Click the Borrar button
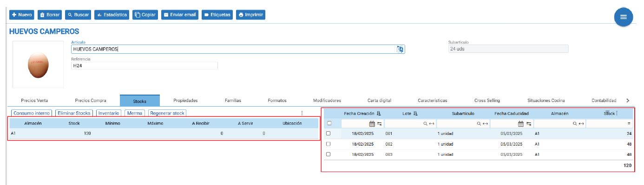The width and height of the screenshot is (644, 185). click(50, 15)
